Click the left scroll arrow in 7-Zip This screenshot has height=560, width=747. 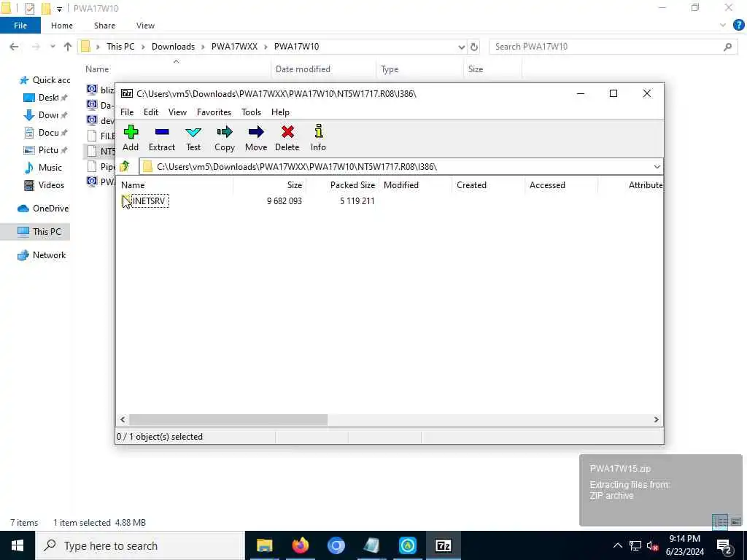(x=123, y=419)
